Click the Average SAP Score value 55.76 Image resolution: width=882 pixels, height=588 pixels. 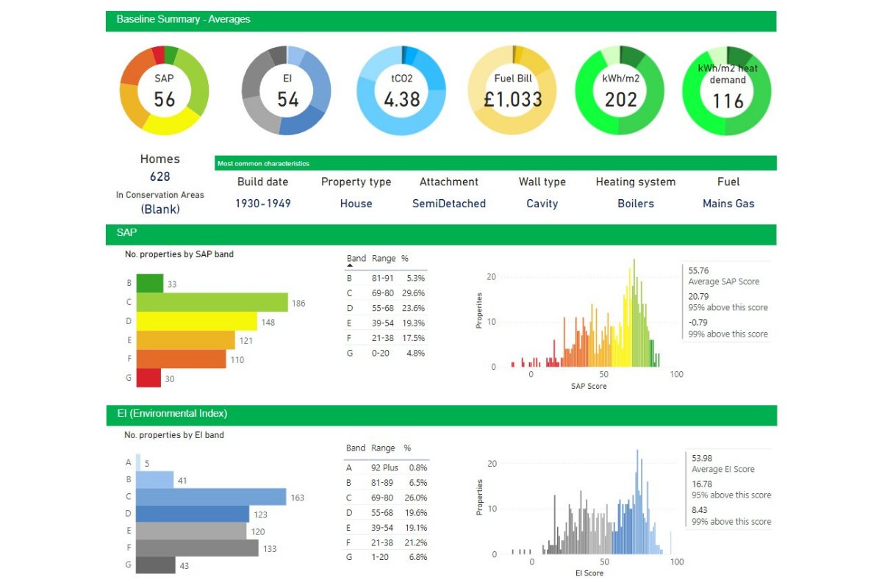pyautogui.click(x=698, y=270)
